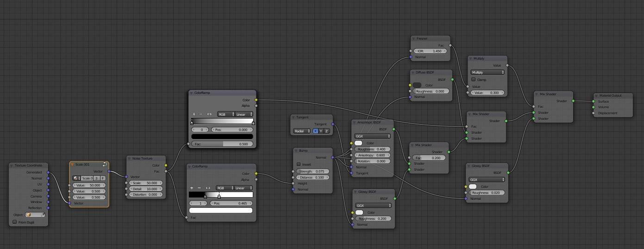Click the Diffuse BSDF dark Color swatch
The height and width of the screenshot is (249, 644).
[x=417, y=85]
